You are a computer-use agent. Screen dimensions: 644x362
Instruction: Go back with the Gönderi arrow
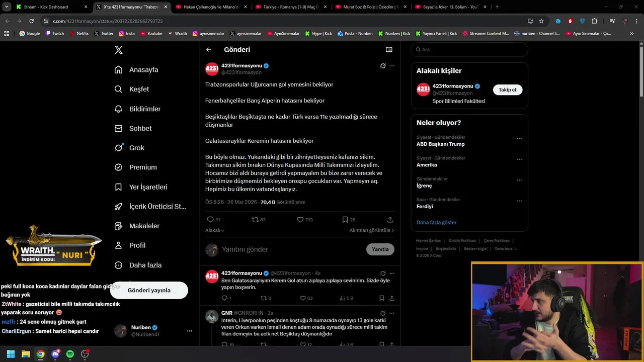point(209,50)
